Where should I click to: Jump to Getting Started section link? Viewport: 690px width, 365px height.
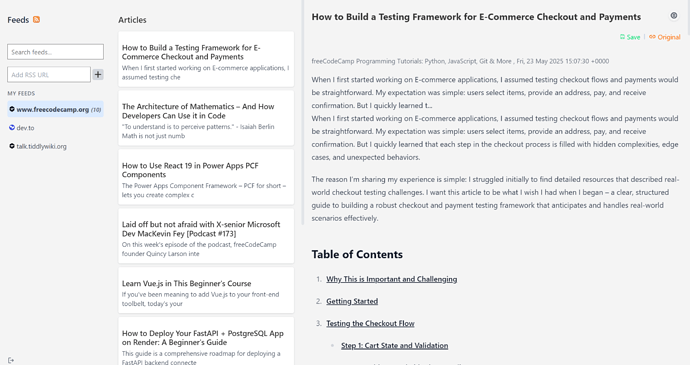(352, 301)
